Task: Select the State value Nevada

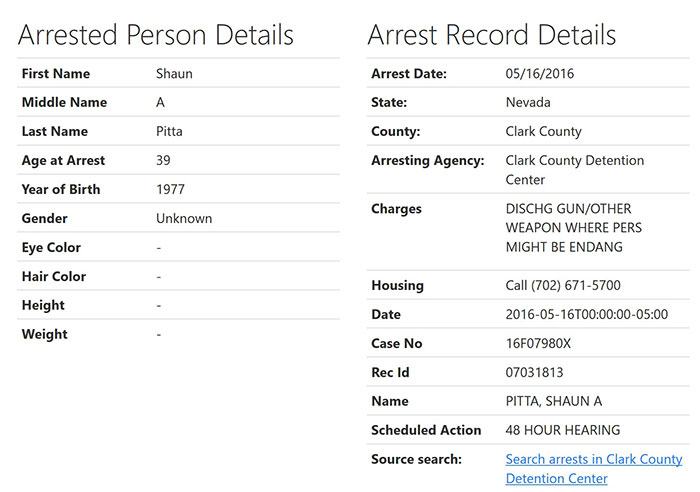Action: [x=529, y=103]
